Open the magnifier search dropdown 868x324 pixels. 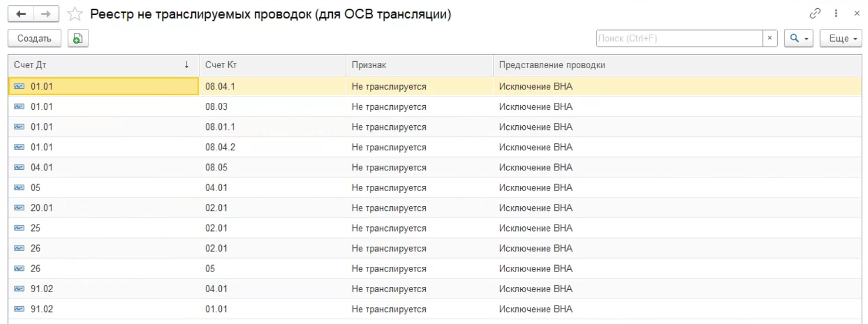pos(799,39)
